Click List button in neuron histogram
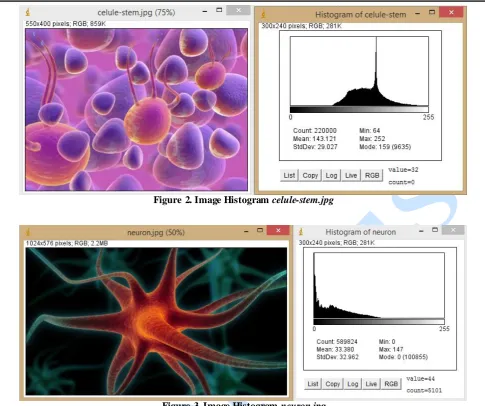 [313, 384]
